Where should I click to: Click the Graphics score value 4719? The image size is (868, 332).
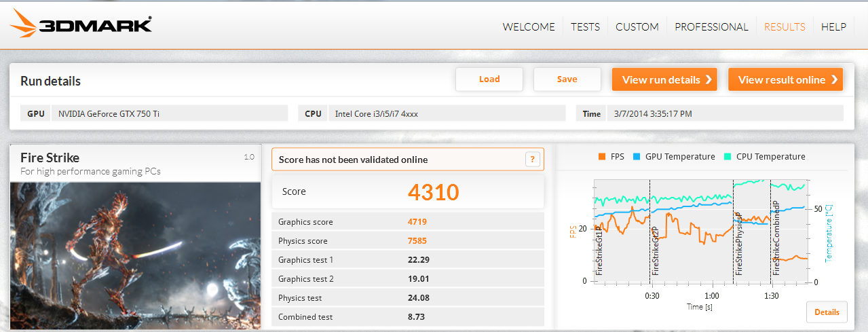[x=417, y=222]
